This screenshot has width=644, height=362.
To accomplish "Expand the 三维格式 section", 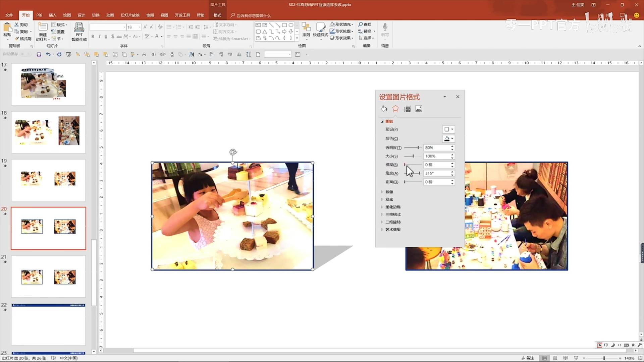I will click(393, 215).
